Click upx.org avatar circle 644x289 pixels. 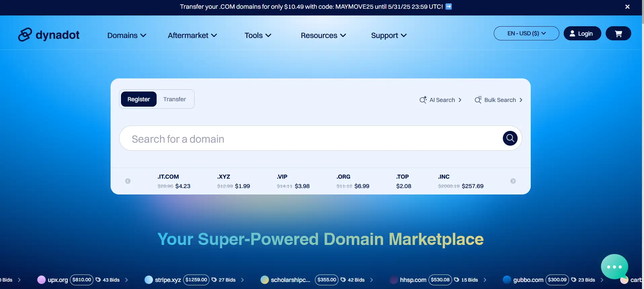[41, 280]
